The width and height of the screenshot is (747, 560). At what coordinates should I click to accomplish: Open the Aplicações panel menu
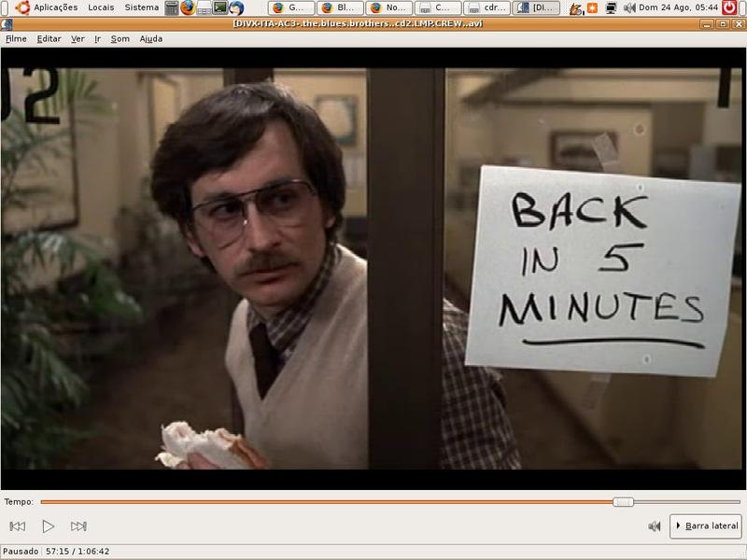click(55, 7)
